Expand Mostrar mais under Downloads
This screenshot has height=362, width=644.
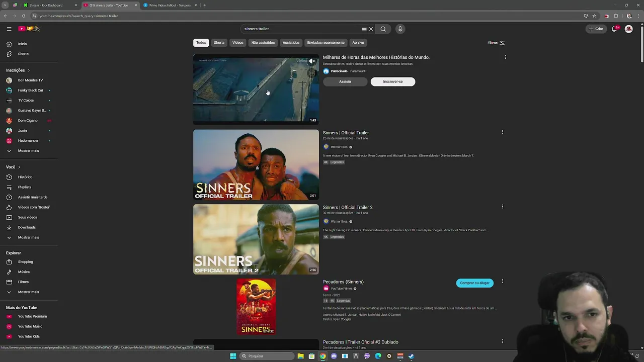29,237
